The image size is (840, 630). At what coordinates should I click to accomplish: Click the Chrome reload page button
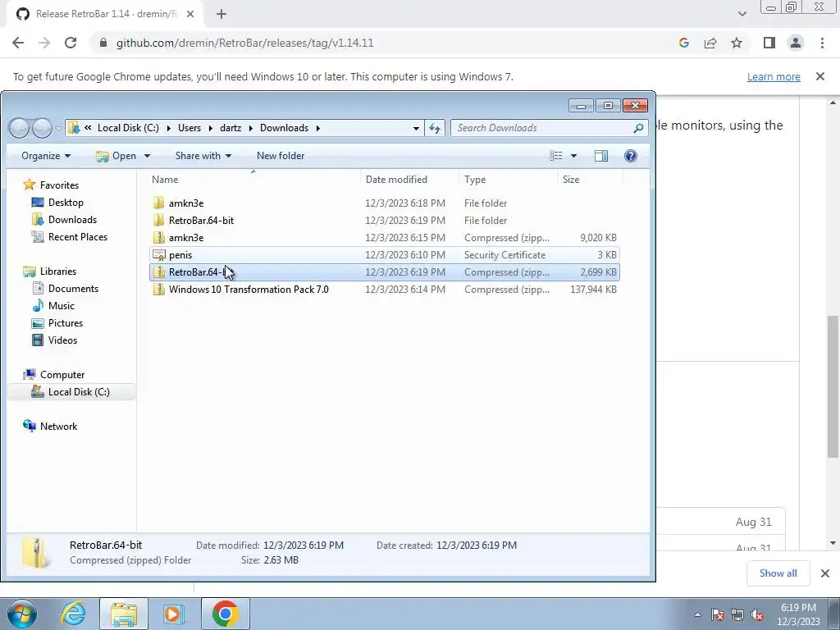(71, 43)
